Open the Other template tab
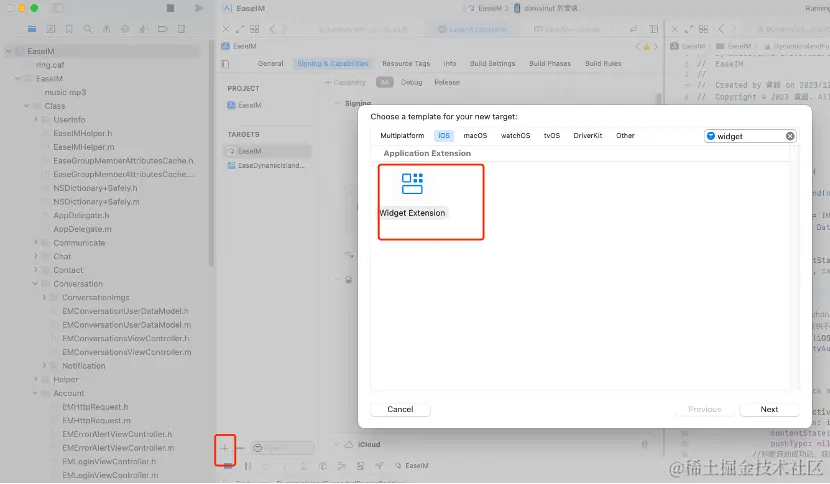The height and width of the screenshot is (484, 830). tap(625, 136)
